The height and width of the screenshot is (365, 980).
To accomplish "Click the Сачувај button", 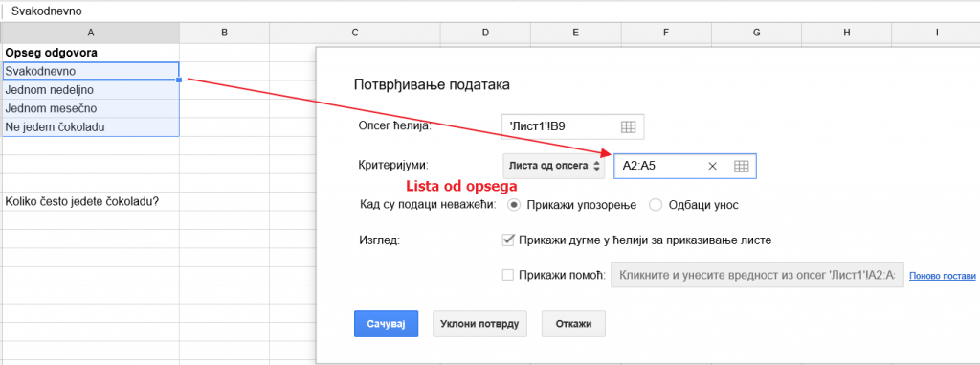I will [x=386, y=324].
